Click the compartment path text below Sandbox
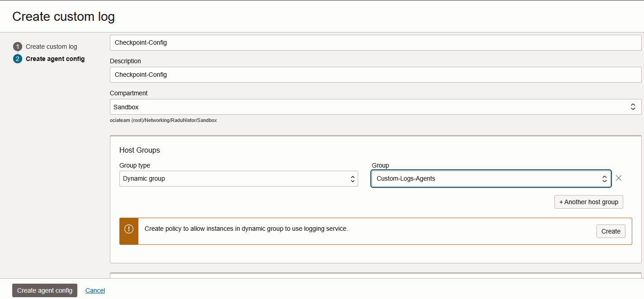 163,121
